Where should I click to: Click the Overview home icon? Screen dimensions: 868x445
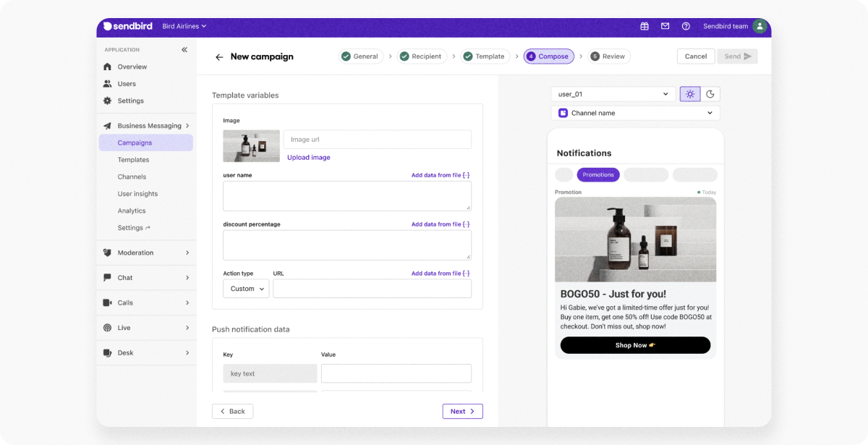[108, 67]
